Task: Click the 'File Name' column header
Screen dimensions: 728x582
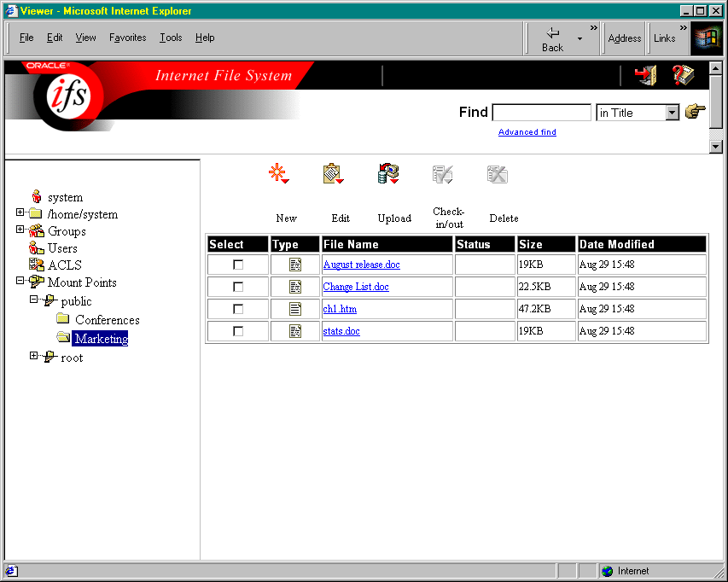Action: pos(387,244)
